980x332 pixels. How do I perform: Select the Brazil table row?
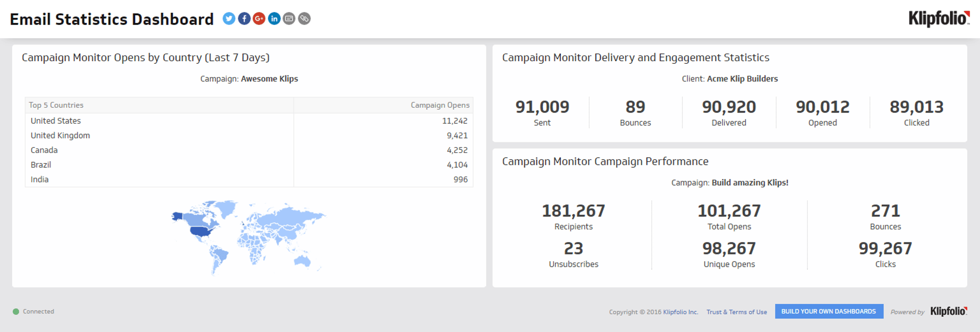click(249, 165)
